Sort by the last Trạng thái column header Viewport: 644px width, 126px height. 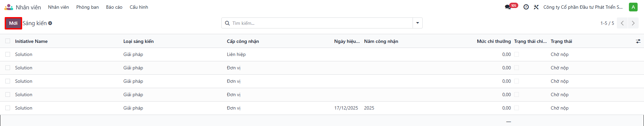click(x=561, y=41)
